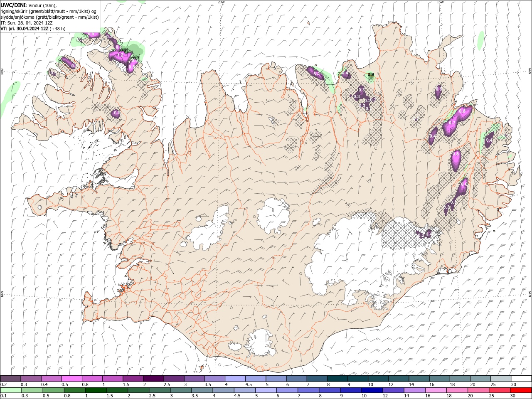Pick the 0.8 swatch on the purple snow scale

point(92,379)
